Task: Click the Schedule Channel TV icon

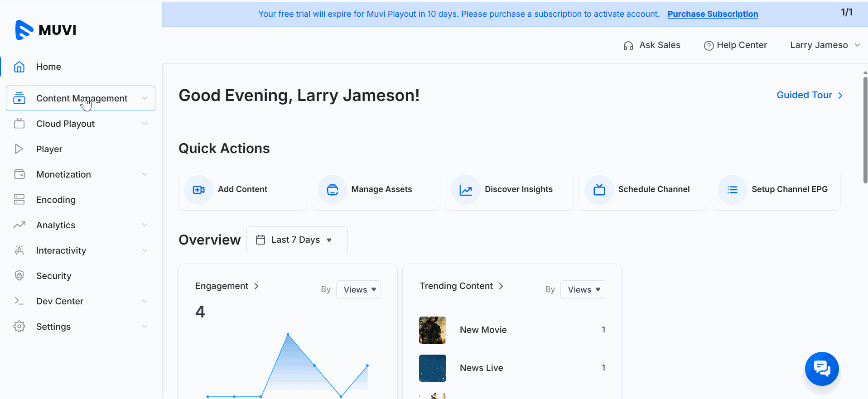Action: [599, 190]
